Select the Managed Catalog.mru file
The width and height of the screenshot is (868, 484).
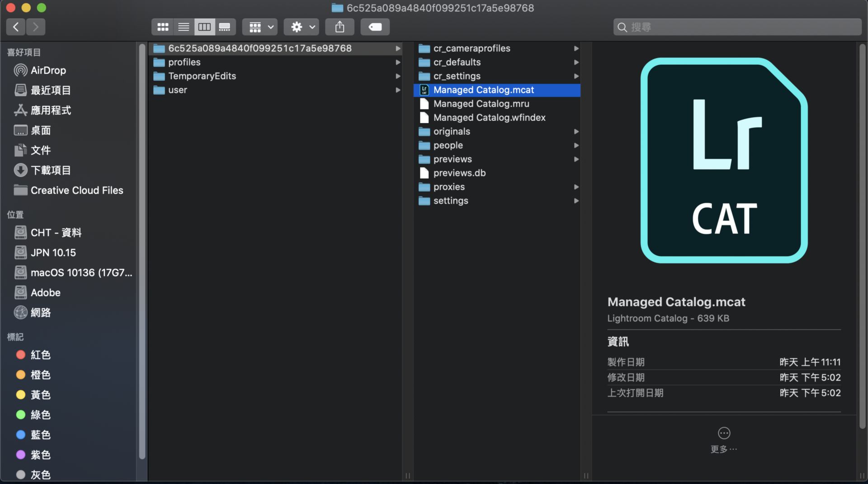point(481,104)
